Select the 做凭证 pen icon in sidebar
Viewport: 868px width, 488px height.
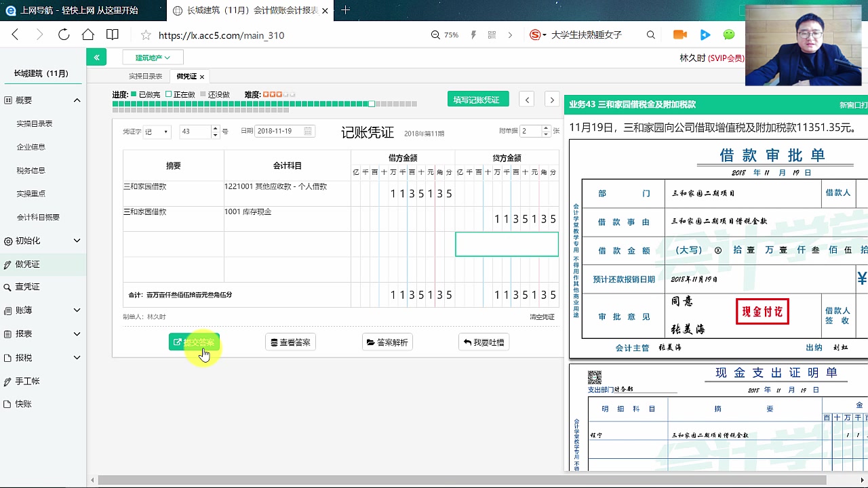point(7,263)
